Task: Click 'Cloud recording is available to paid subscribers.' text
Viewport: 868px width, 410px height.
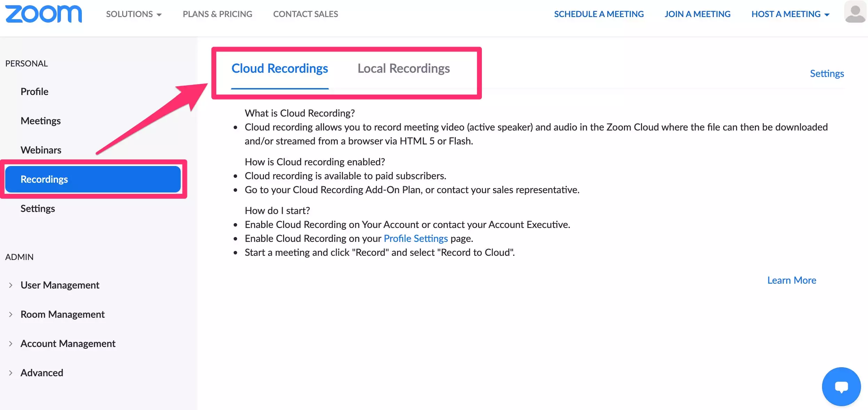Action: (x=345, y=176)
